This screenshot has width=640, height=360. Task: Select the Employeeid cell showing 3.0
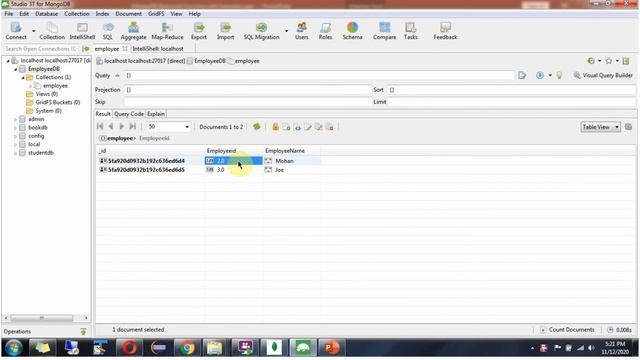coord(233,170)
